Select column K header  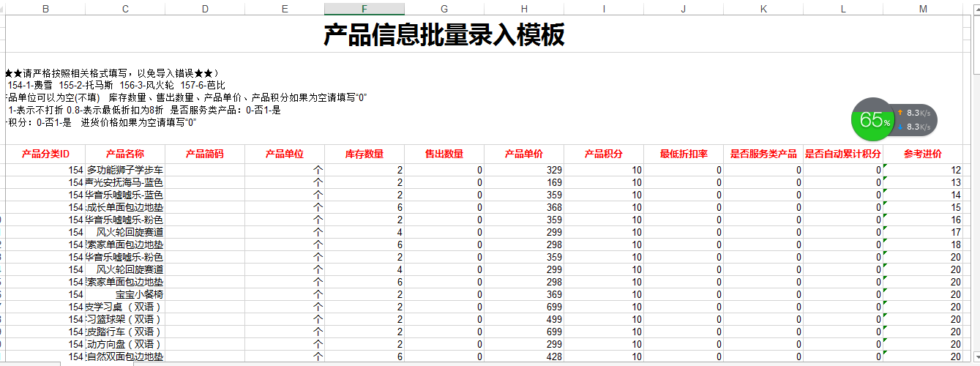[763, 9]
